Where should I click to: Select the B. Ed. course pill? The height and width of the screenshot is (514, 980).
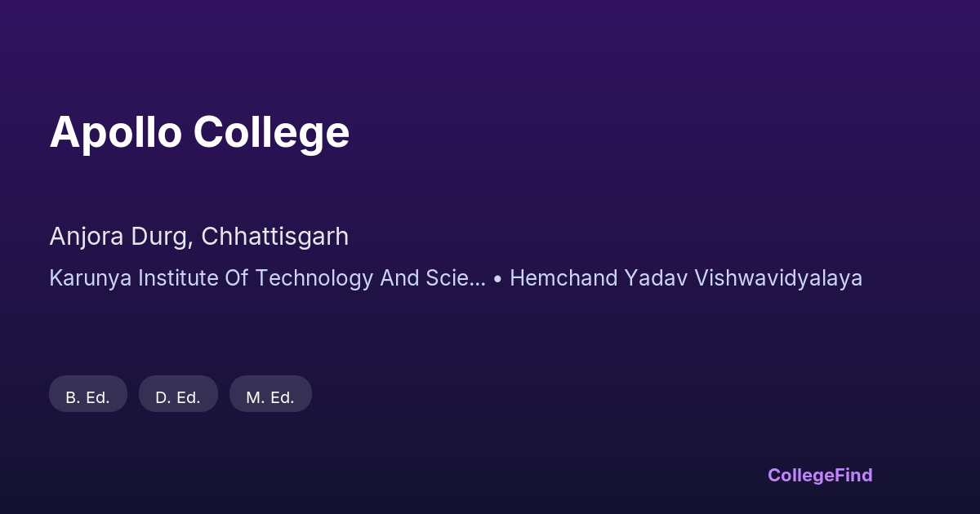(88, 394)
